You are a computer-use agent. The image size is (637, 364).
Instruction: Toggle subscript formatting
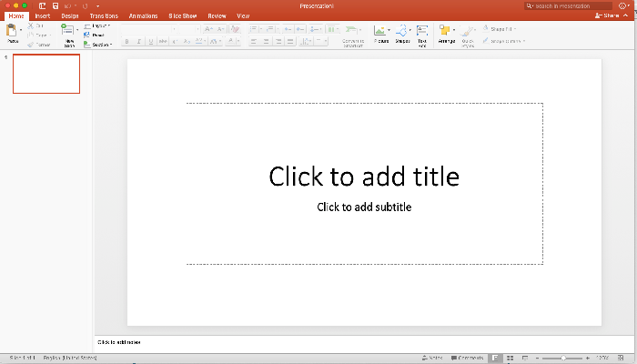(x=187, y=41)
